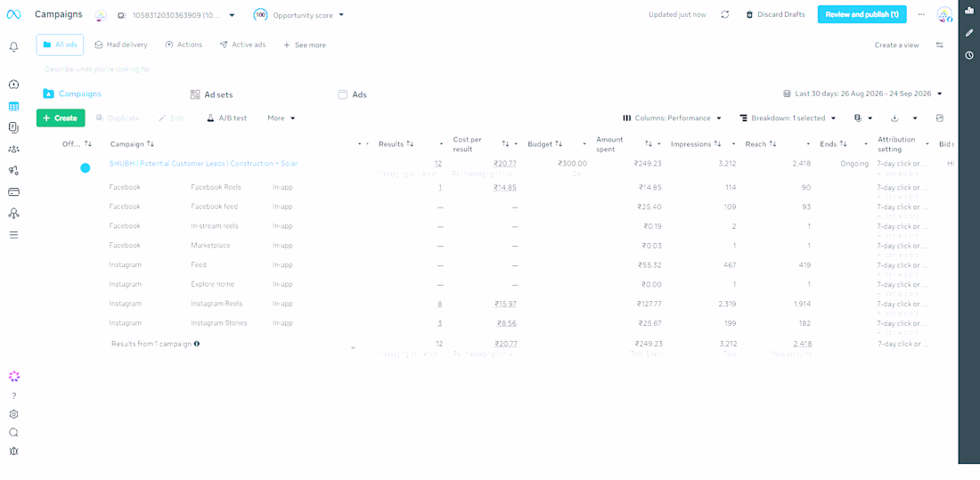Open the Meta logo home menu

coord(13,14)
